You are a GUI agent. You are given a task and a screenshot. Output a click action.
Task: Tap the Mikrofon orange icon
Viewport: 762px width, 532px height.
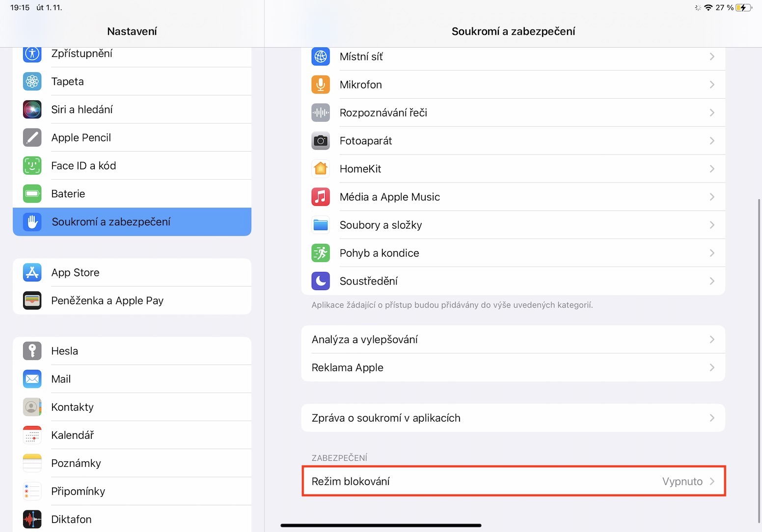coord(321,84)
